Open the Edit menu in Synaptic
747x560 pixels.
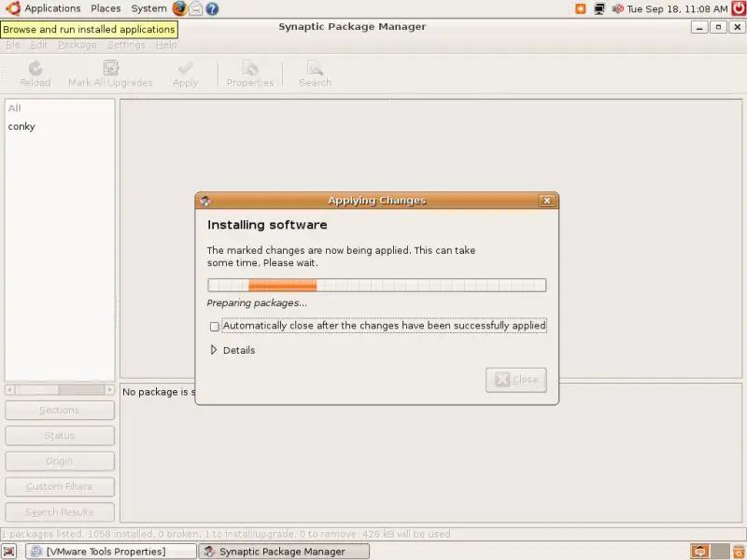38,45
